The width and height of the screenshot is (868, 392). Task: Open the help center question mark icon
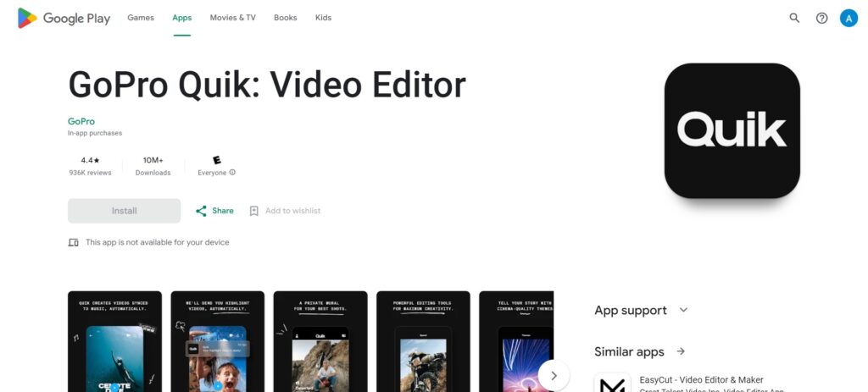(822, 18)
